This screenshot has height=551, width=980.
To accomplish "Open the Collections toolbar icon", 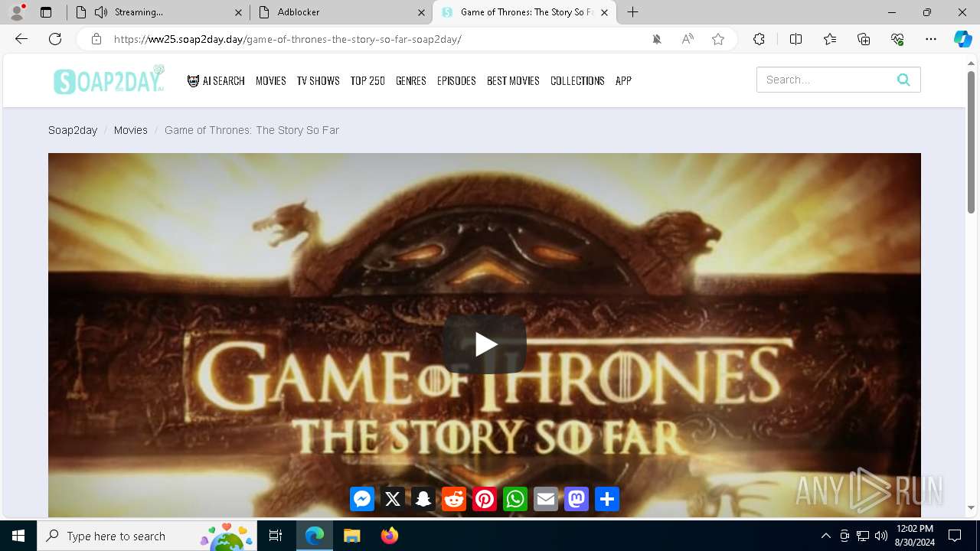I will (x=864, y=39).
